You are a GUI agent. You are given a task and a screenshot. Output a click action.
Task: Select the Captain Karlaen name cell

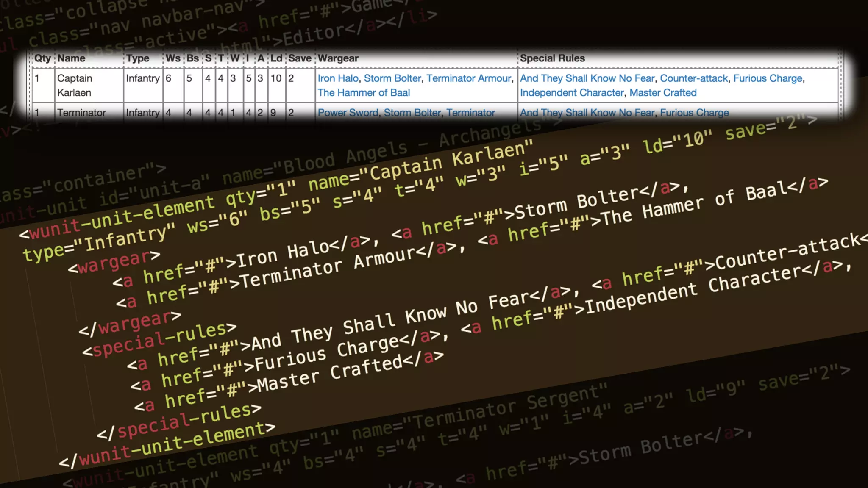(x=75, y=85)
